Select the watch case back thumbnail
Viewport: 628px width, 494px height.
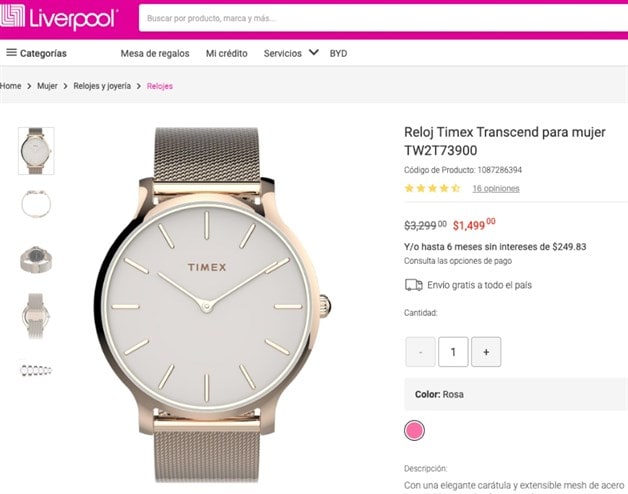(36, 260)
